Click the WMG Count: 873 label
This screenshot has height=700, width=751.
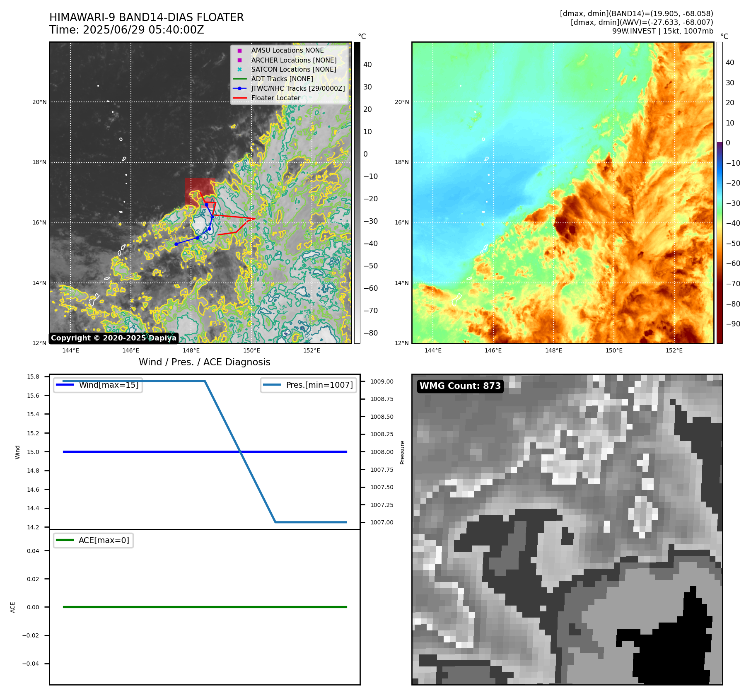(460, 386)
